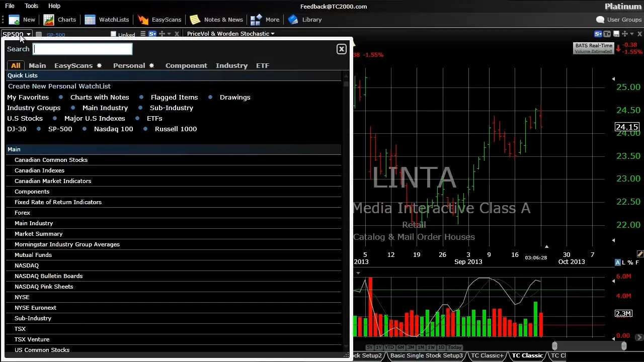Open the chart drawing pencil icon
The height and width of the screenshot is (362, 644).
[x=640, y=254]
